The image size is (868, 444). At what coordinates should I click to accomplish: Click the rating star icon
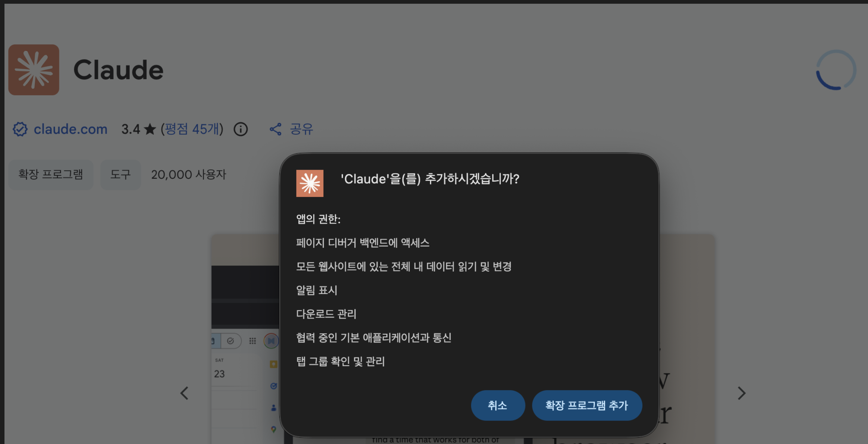150,129
